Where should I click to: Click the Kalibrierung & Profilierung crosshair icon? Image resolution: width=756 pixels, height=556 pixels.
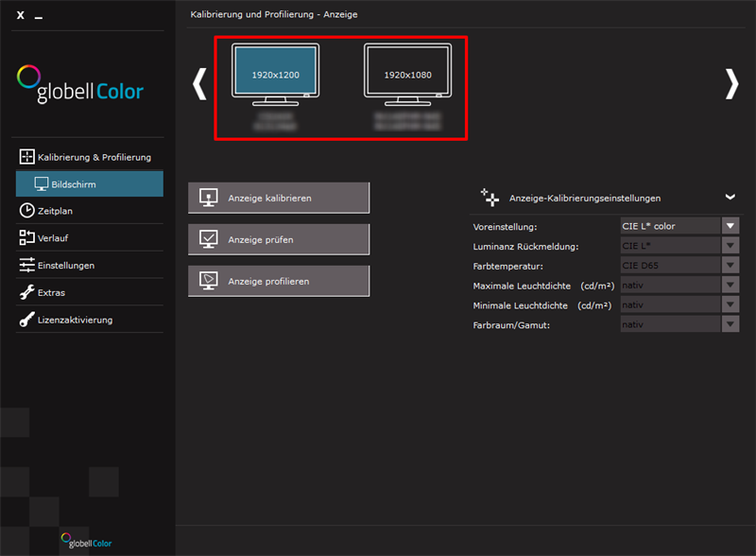tap(26, 157)
